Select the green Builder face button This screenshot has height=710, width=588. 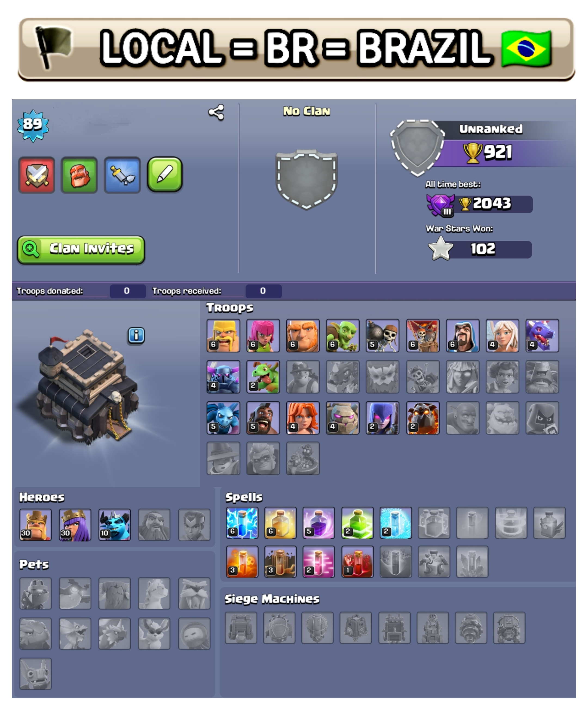tap(79, 175)
